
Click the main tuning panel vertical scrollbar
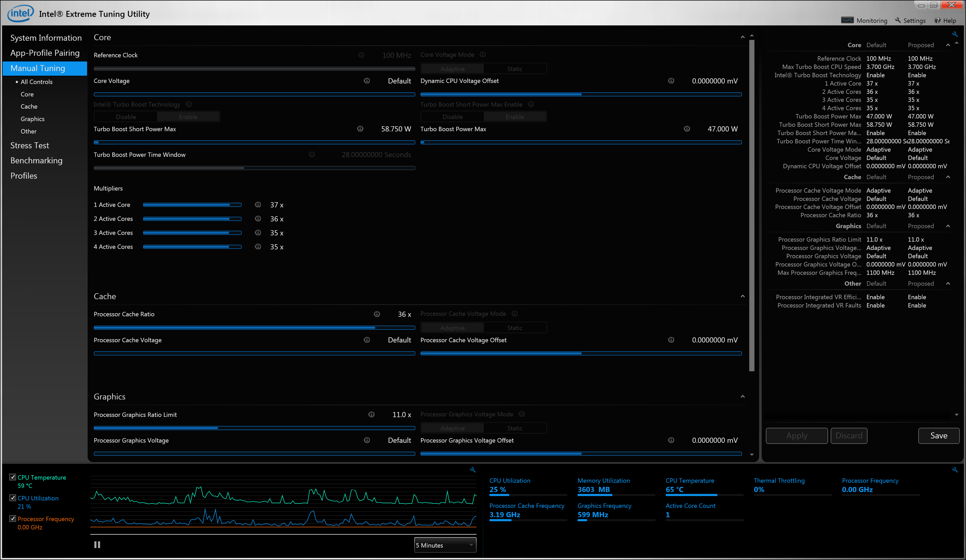click(x=751, y=205)
